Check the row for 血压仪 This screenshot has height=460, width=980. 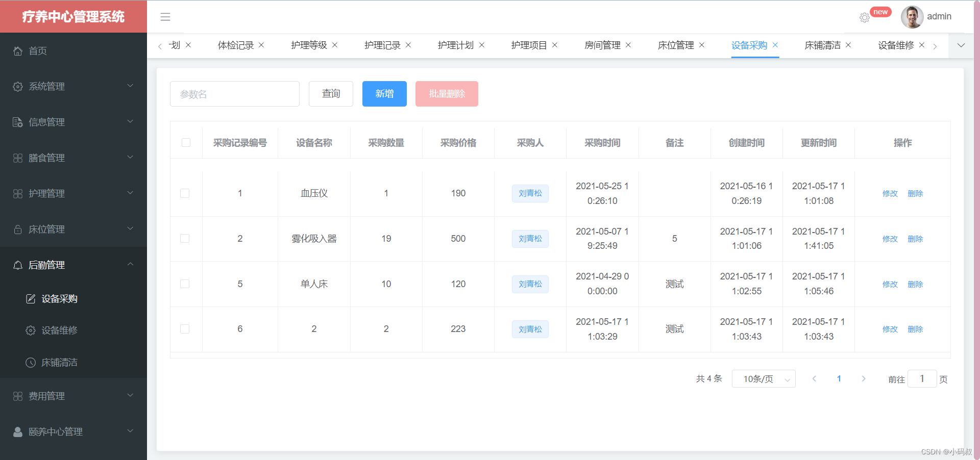185,193
